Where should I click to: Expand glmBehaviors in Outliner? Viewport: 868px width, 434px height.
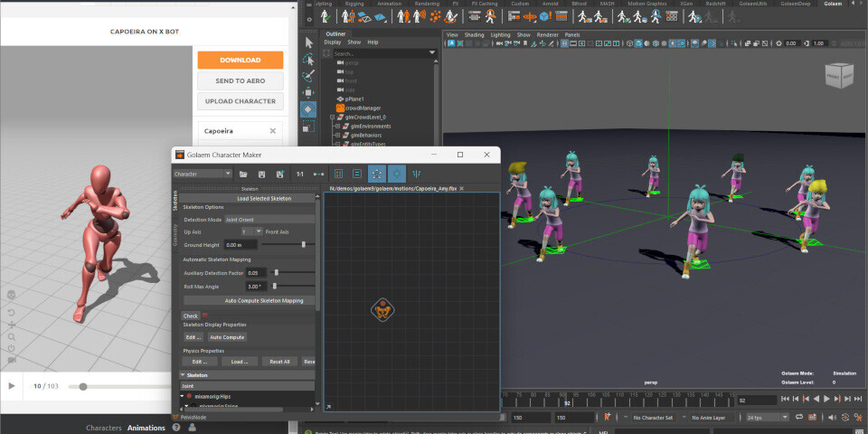pyautogui.click(x=338, y=135)
